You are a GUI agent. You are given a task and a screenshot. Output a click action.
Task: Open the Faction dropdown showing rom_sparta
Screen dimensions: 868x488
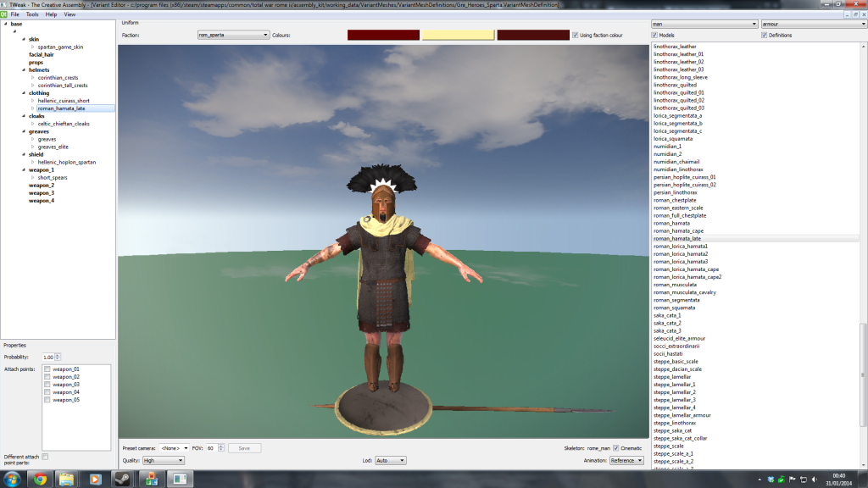pyautogui.click(x=231, y=36)
